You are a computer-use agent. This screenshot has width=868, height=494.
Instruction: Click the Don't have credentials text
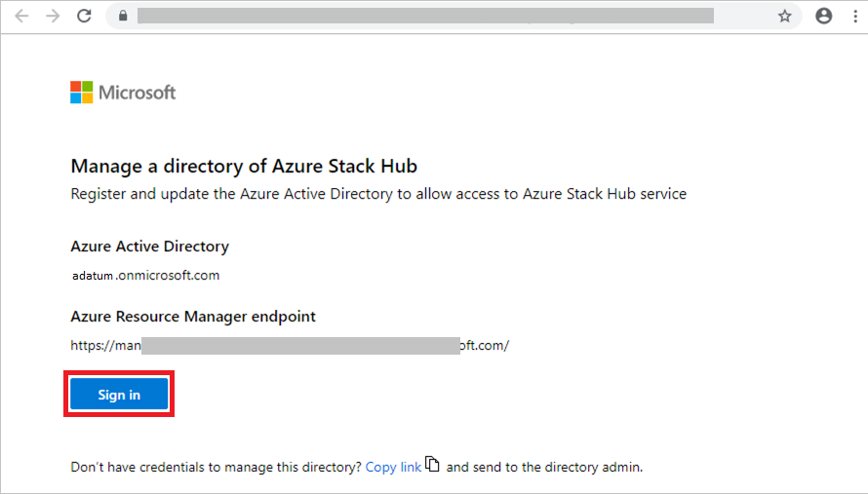click(216, 468)
